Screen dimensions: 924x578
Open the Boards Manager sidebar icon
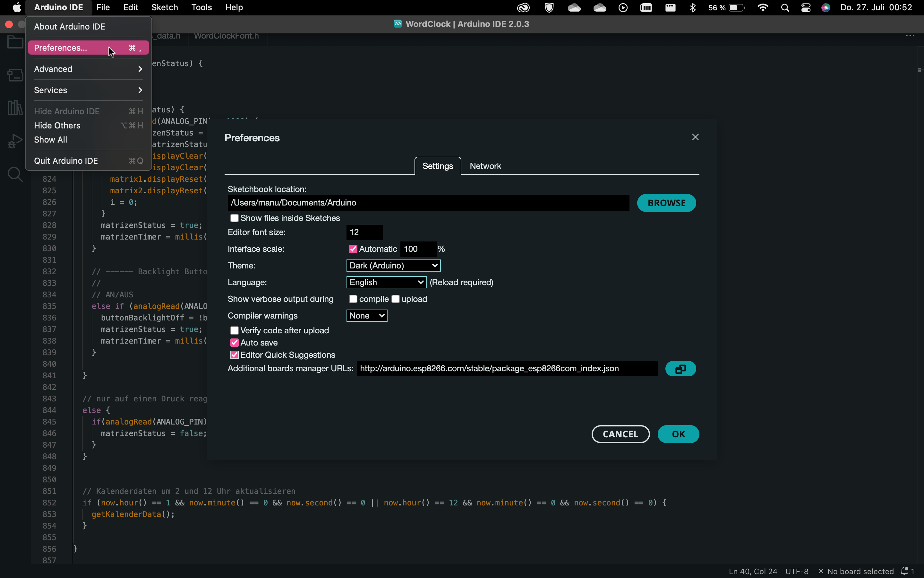click(15, 75)
